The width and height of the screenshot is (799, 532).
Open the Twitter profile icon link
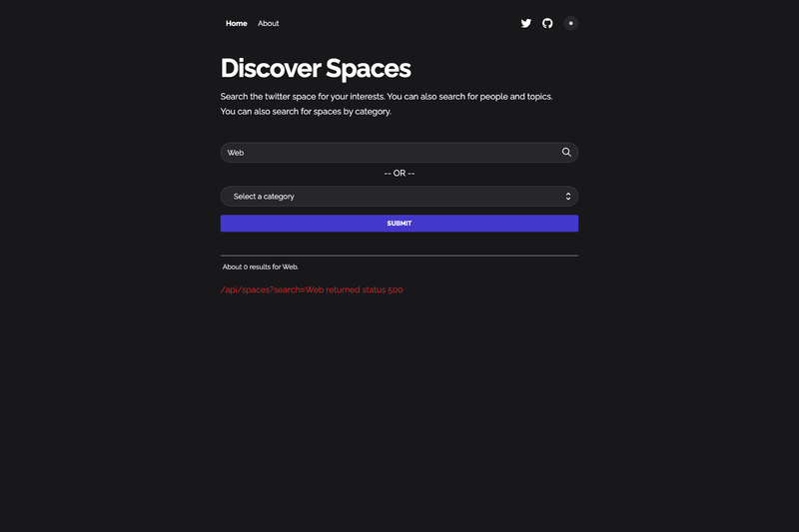(526, 23)
